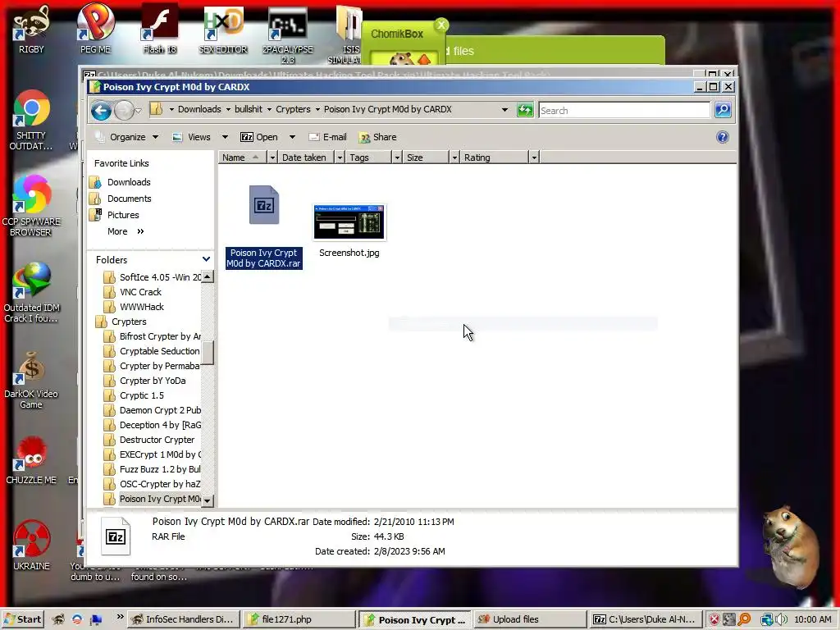Select the Screenshot.jpg thumbnail

coord(349,231)
